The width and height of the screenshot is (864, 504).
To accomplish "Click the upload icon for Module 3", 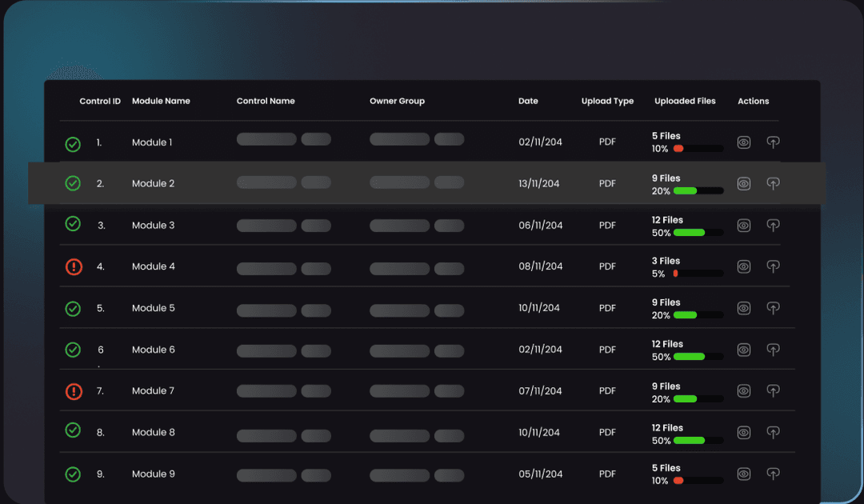I will coord(773,226).
